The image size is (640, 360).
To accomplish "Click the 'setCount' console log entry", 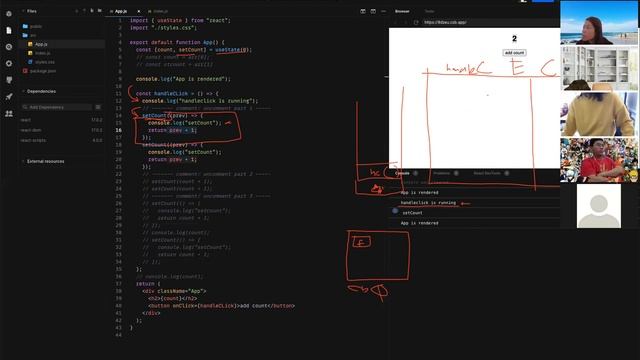I will click(412, 213).
